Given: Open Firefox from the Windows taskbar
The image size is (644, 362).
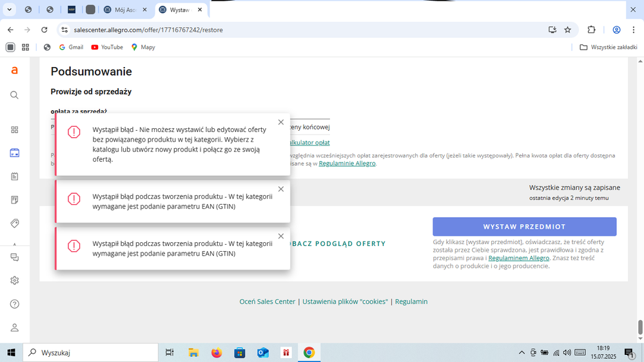Looking at the screenshot, I should click(x=216, y=352).
